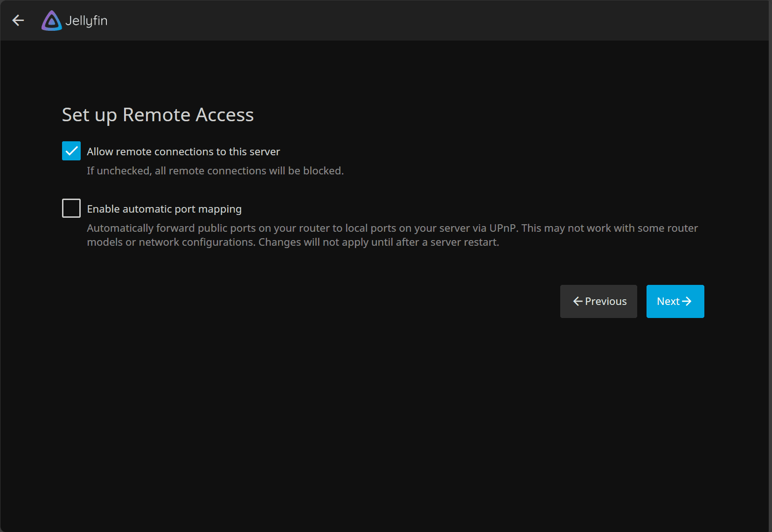
Task: Click the back arrow in the header
Action: click(x=18, y=21)
